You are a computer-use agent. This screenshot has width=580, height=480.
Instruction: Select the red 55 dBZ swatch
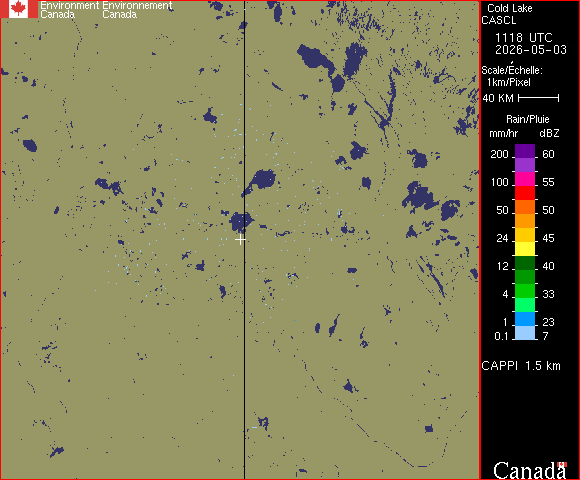[x=525, y=193]
